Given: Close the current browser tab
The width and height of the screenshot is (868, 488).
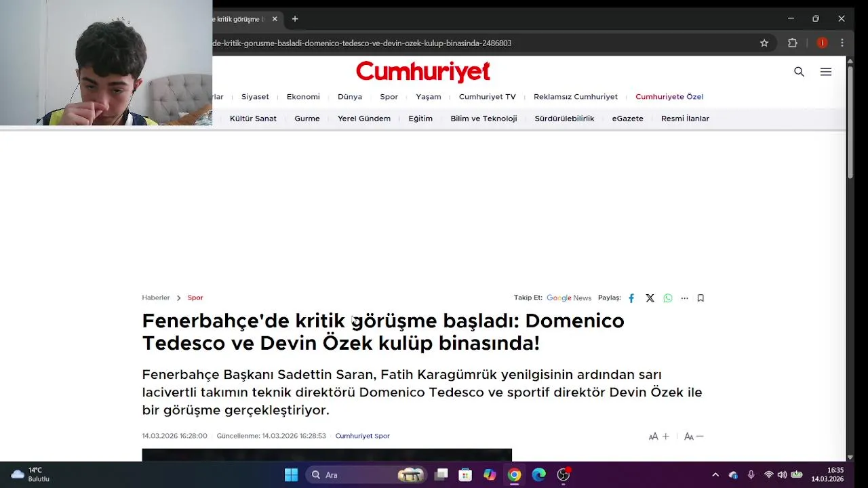Looking at the screenshot, I should [x=275, y=19].
